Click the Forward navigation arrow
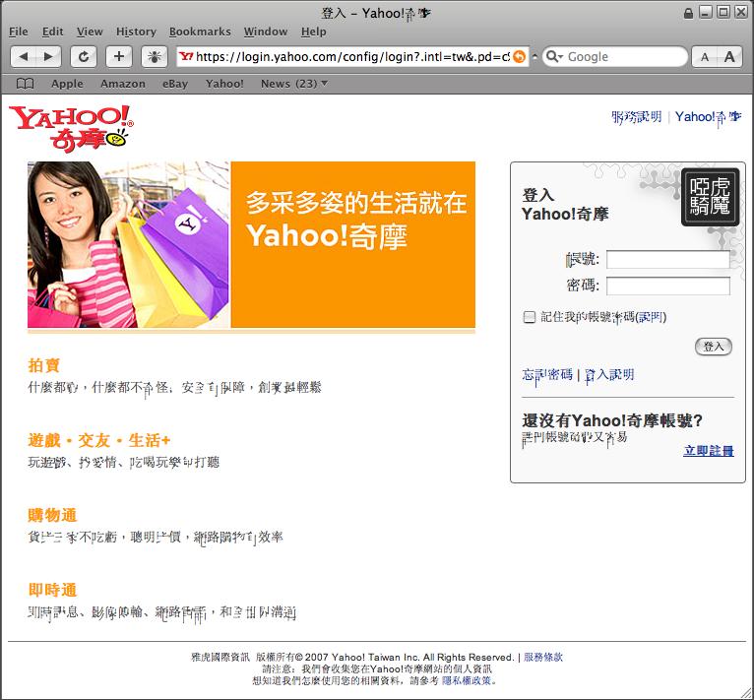 click(48, 57)
